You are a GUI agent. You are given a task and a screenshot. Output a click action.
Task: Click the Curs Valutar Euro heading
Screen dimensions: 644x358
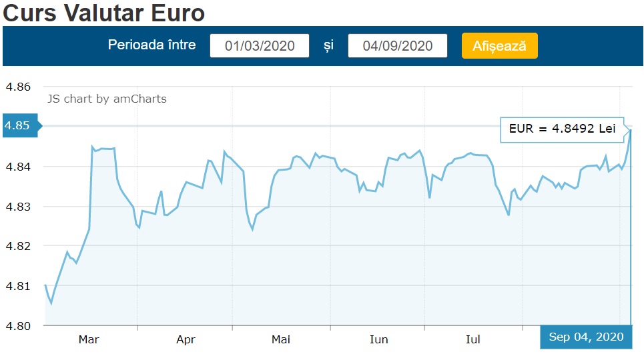point(105,13)
